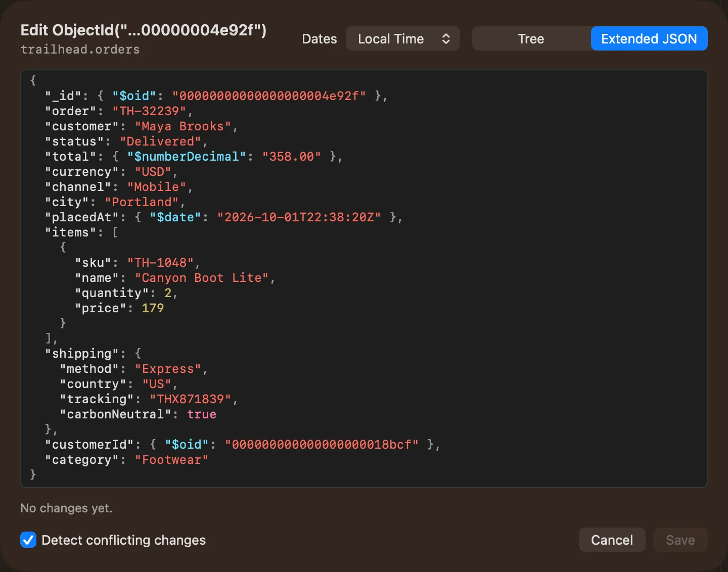Click the "$numberDecimal" key
This screenshot has width=728, height=572.
187,157
